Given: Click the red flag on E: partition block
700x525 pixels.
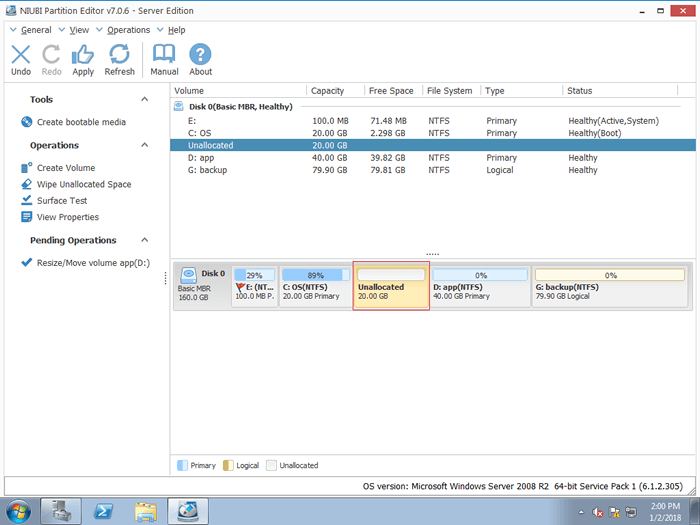Looking at the screenshot, I should tap(240, 287).
